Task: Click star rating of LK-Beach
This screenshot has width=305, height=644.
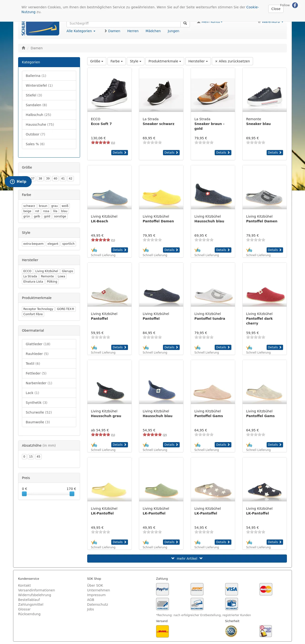Action: tap(100, 240)
